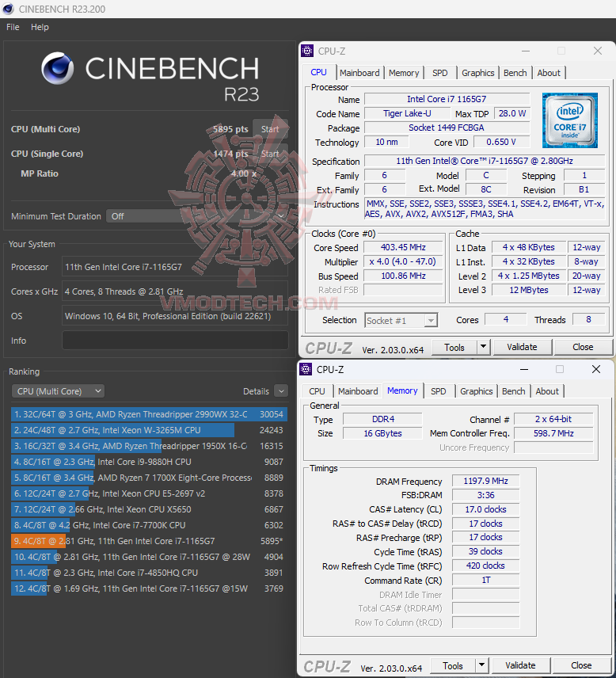Select Xeon W-3265M ranking row

(x=149, y=430)
